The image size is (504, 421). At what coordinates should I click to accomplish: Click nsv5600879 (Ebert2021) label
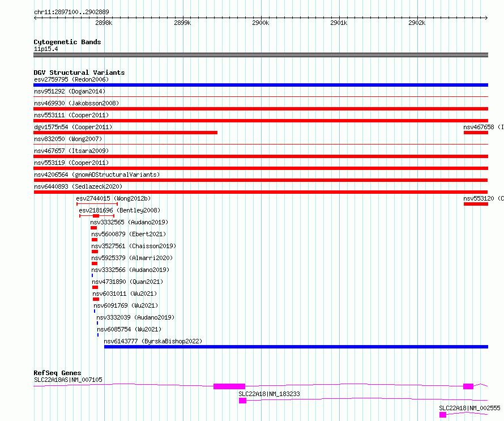coord(129,234)
